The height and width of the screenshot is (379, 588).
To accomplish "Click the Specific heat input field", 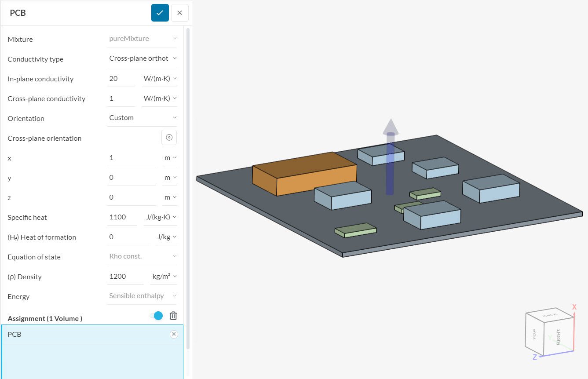I will coord(123,217).
